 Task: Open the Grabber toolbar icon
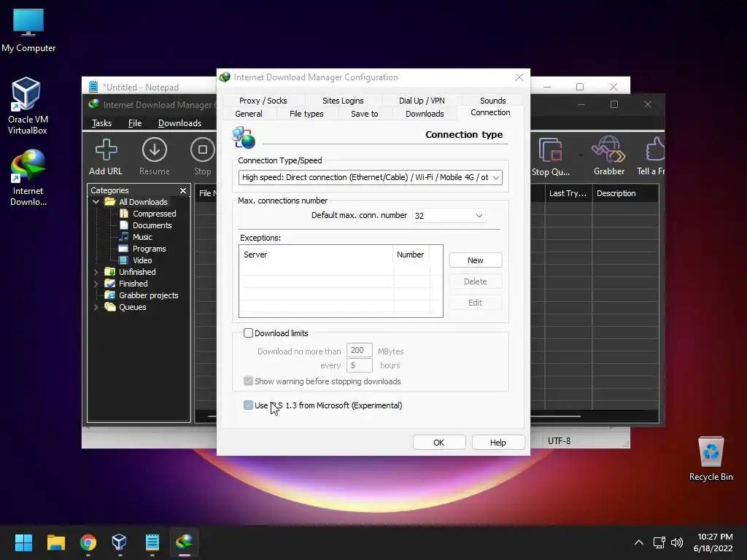click(609, 156)
